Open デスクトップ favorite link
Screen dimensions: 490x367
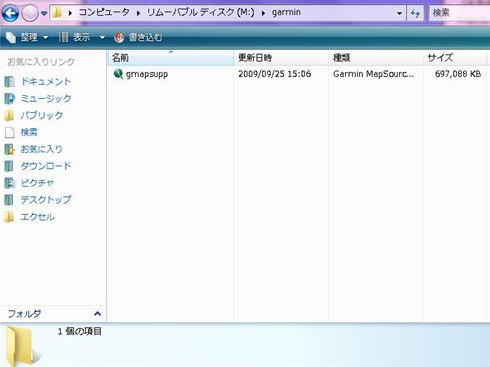[46, 200]
